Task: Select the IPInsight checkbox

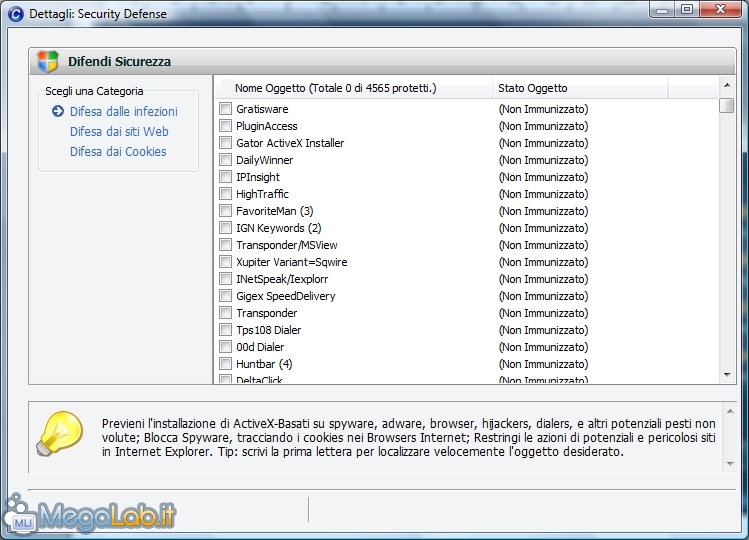Action: coord(225,177)
